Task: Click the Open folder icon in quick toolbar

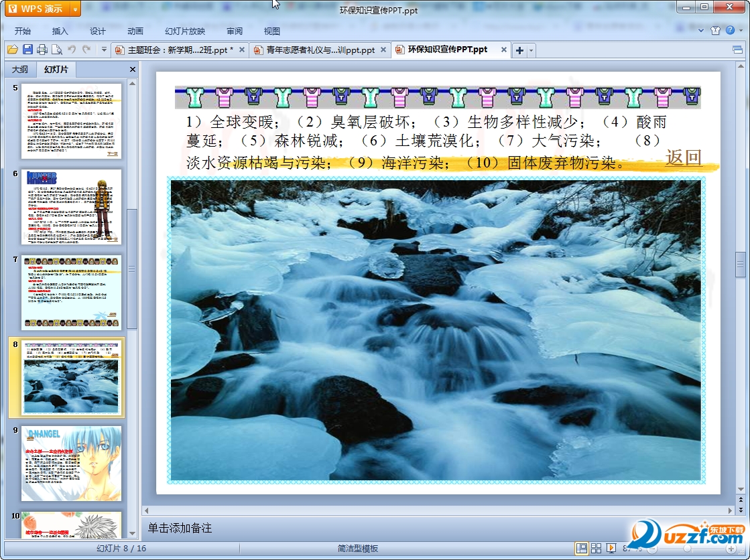Action: [x=12, y=50]
